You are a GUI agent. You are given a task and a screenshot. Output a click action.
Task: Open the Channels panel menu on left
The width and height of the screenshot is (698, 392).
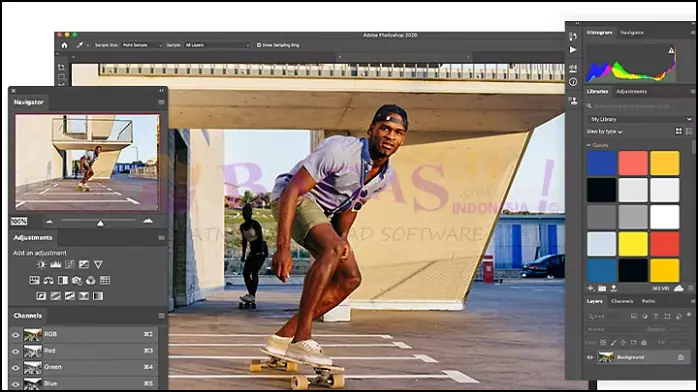[x=161, y=315]
